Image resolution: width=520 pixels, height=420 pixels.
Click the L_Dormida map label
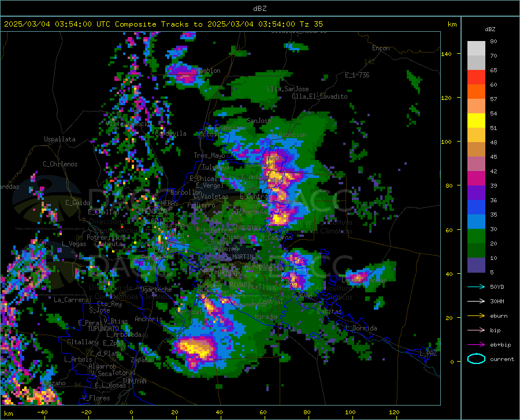(361, 328)
